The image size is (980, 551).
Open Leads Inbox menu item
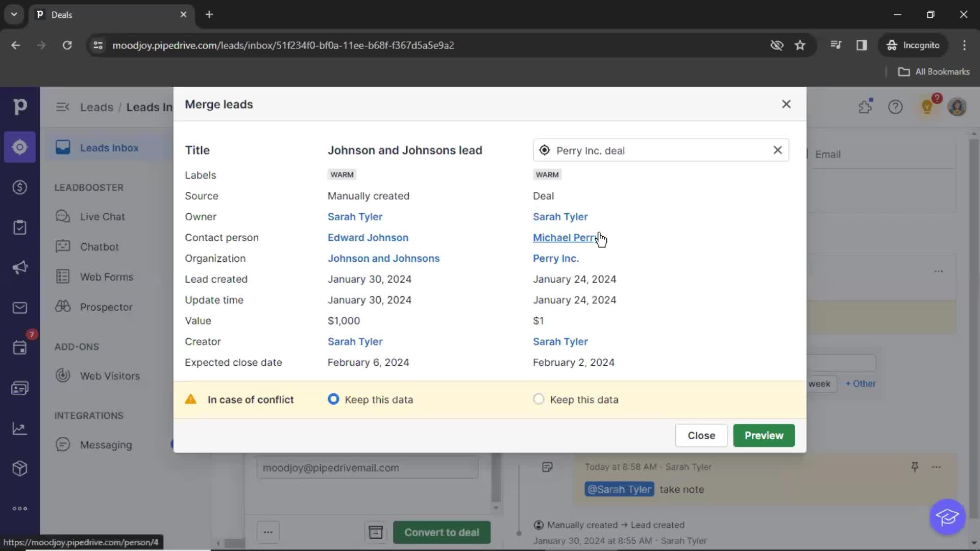point(109,148)
